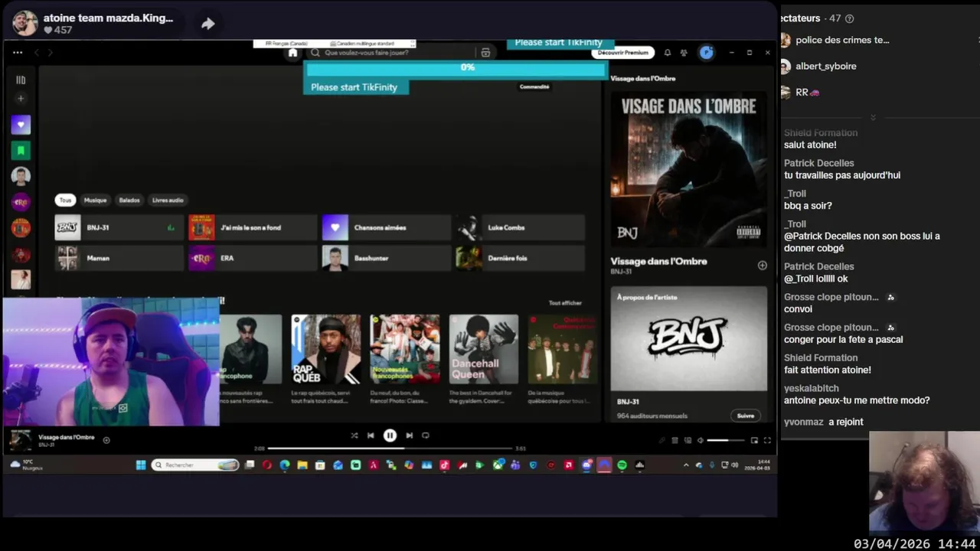Skip to the next track
Viewport: 980px width, 551px height.
pyautogui.click(x=409, y=435)
